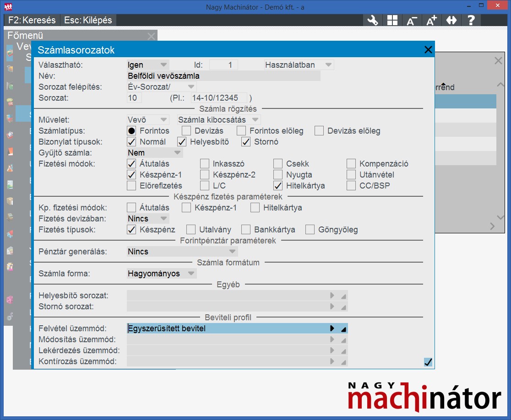Increase font size with A+ icon
The width and height of the screenshot is (511, 420).
(431, 20)
